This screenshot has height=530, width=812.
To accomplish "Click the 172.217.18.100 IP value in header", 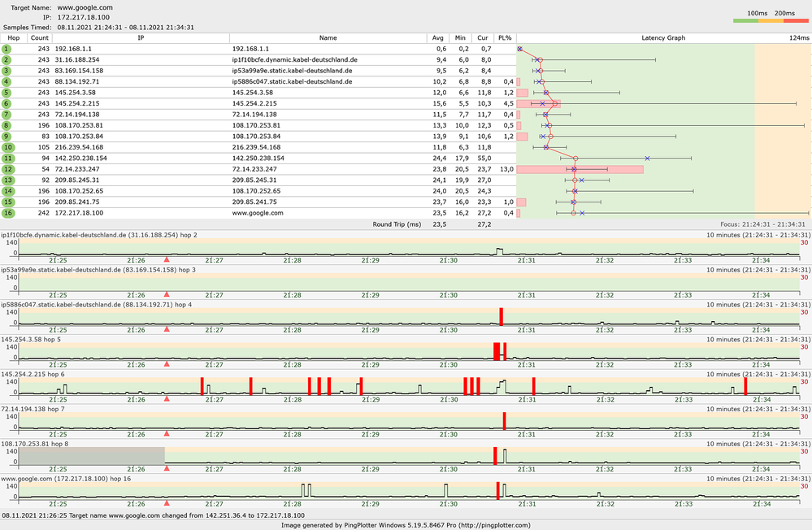I will [84, 17].
